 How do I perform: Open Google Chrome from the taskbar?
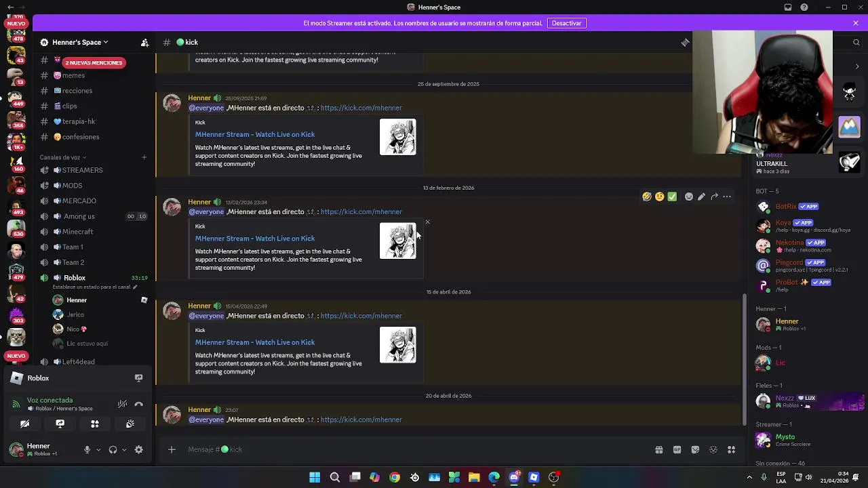point(395,477)
